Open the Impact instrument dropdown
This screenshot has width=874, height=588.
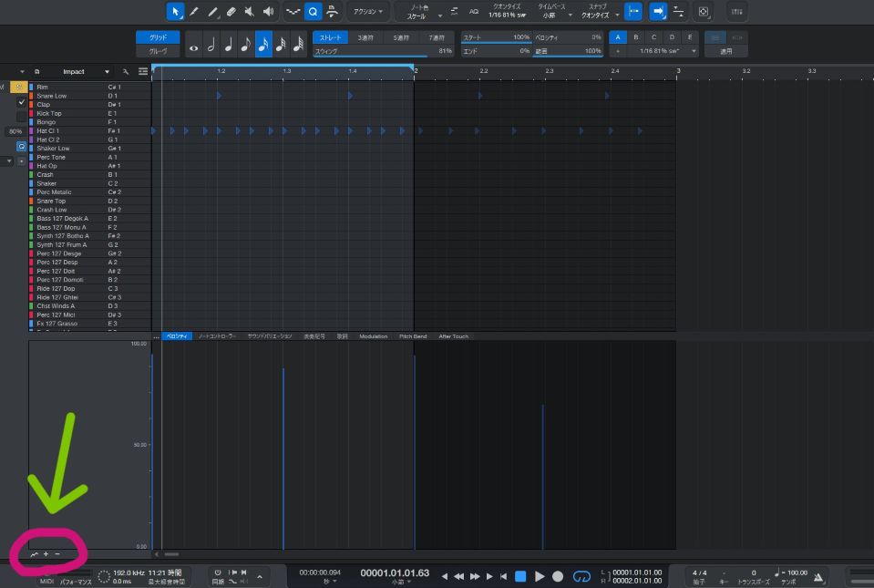[x=108, y=71]
